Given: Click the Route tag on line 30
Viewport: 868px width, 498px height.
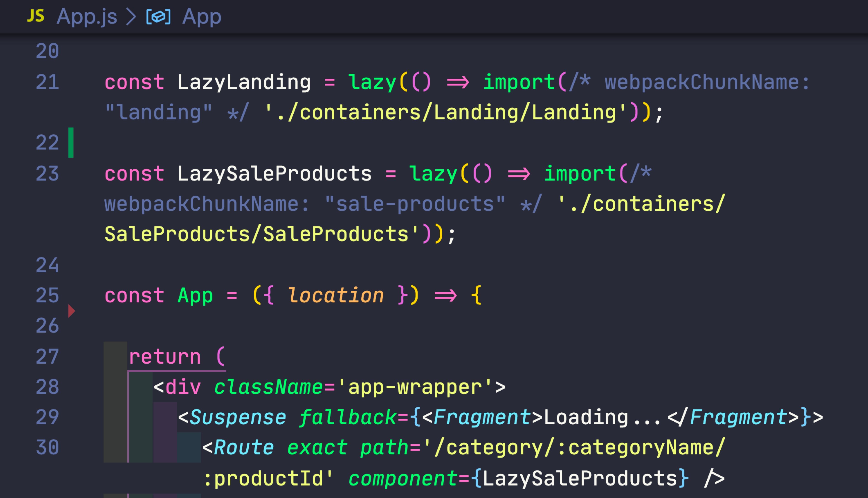Looking at the screenshot, I should coord(244,448).
